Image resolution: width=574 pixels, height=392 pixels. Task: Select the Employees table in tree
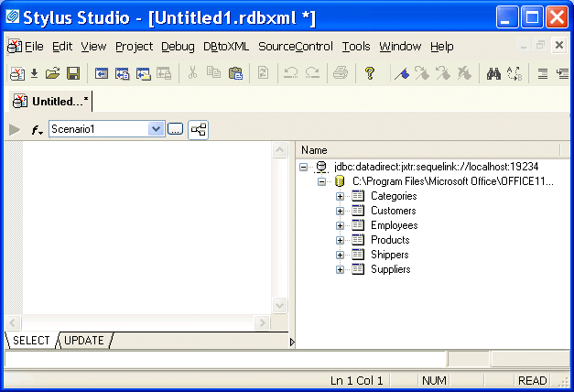tap(394, 225)
